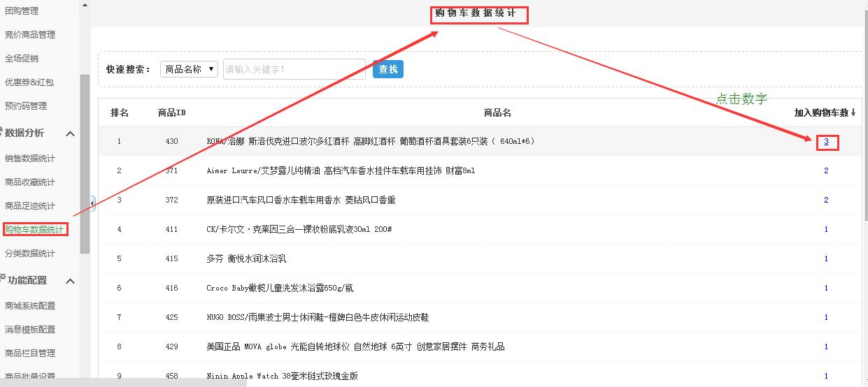
Task: Open 销售数据统计 in the sidebar
Action: point(29,159)
